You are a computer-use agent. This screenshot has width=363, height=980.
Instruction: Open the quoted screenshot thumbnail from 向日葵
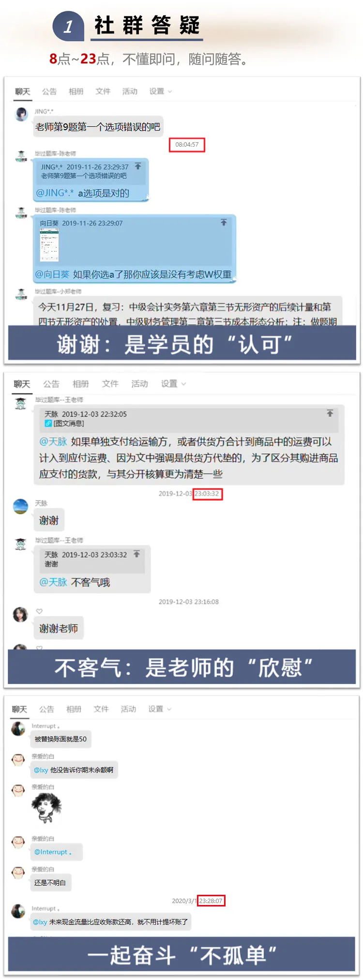coord(49,245)
